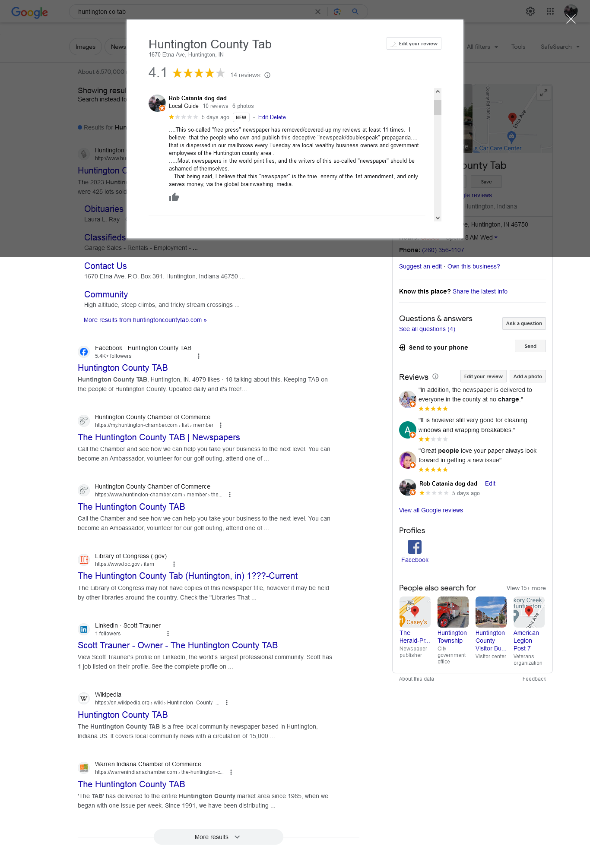590x868 pixels.
Task: Open the Google apps grid
Action: pos(550,11)
